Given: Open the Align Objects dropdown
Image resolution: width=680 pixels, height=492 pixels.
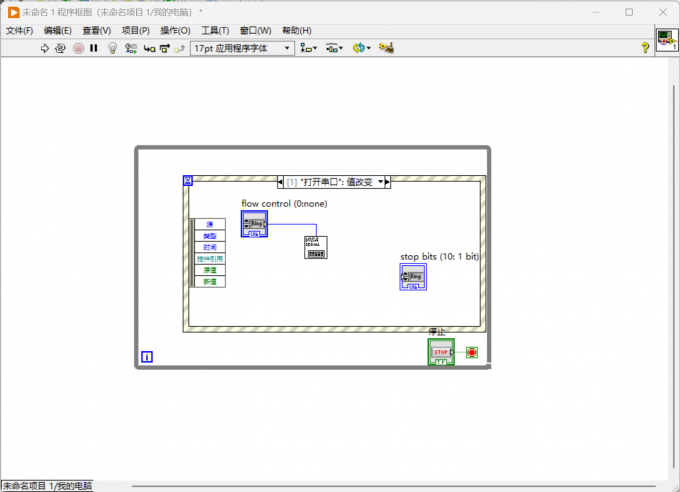Looking at the screenshot, I should [x=309, y=48].
